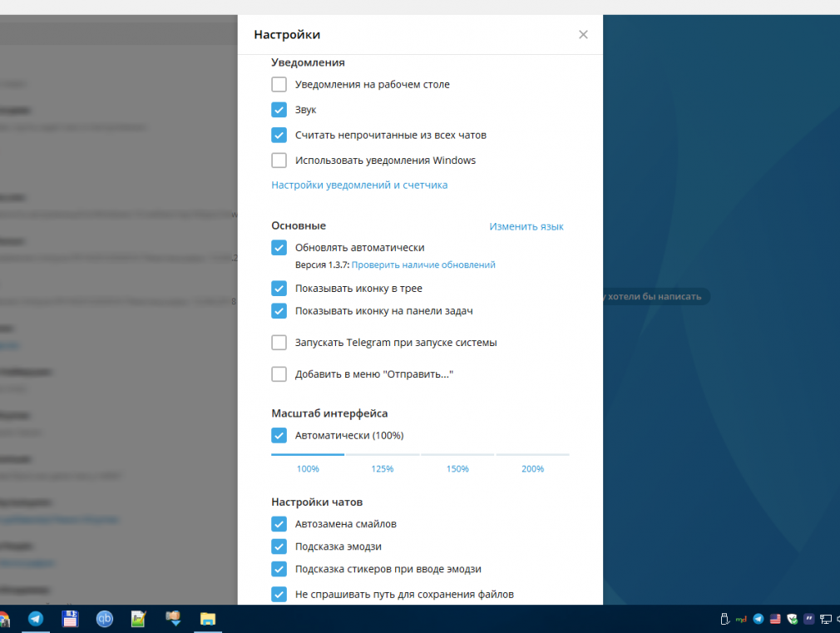Click Проверить наличие обновлений link
The width and height of the screenshot is (840, 633).
[x=423, y=265]
